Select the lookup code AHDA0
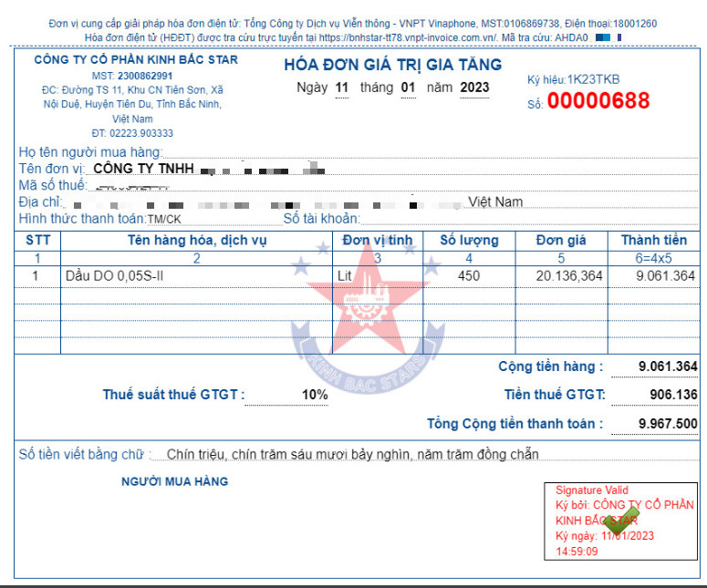Screen dimensions: 707x588 (x=571, y=37)
